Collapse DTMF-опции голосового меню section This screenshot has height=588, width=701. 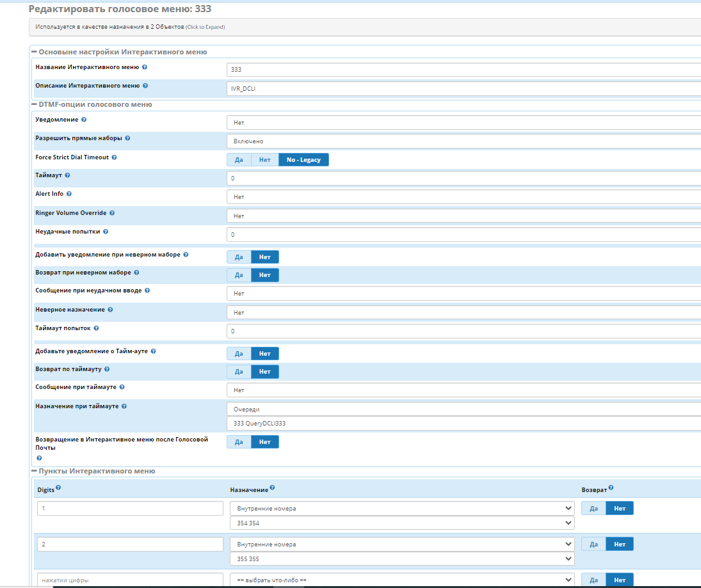click(x=34, y=104)
